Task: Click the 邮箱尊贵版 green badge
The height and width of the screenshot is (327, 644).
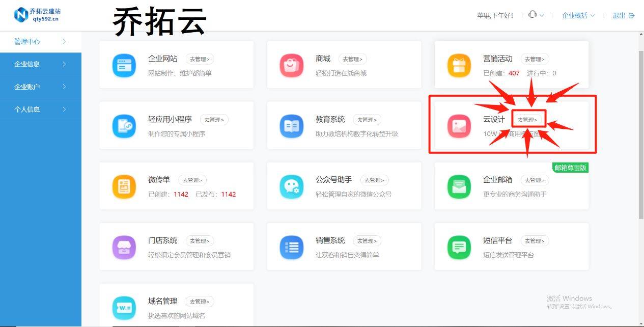Action: [x=570, y=168]
